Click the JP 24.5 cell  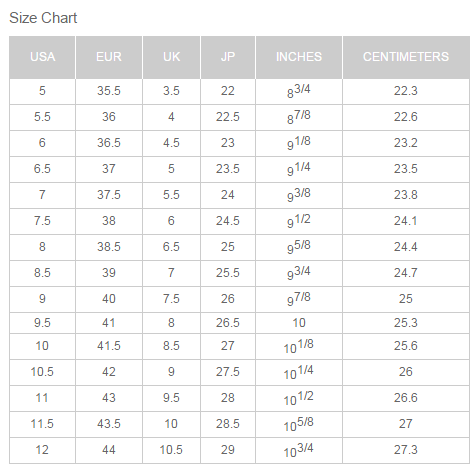(x=228, y=221)
